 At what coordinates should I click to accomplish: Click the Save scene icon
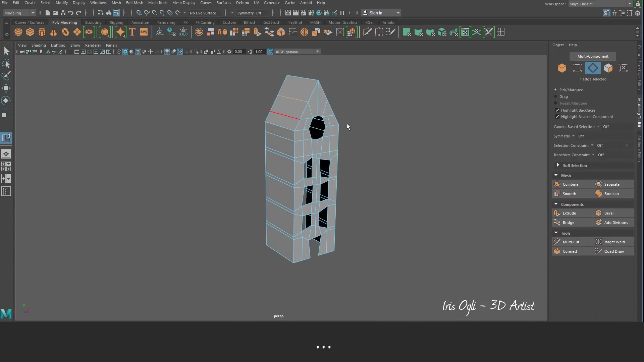63,13
